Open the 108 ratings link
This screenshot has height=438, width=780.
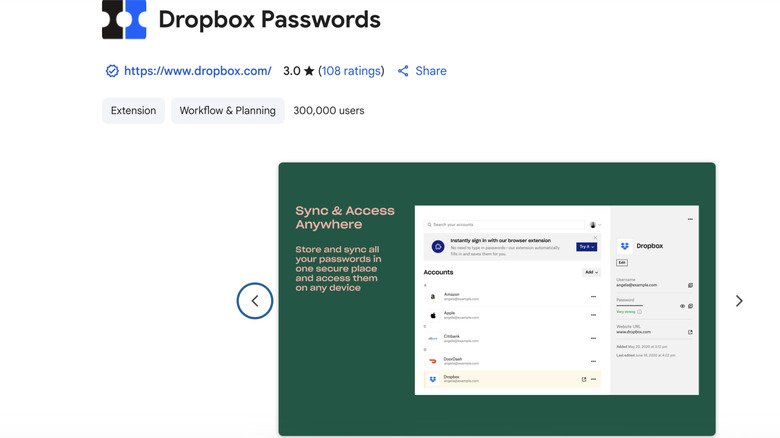coord(351,71)
